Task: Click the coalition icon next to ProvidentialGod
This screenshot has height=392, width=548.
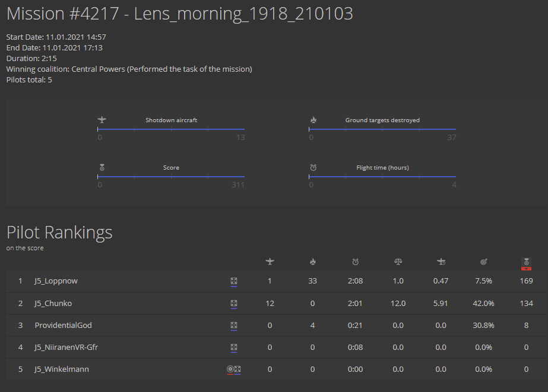Action: point(234,326)
